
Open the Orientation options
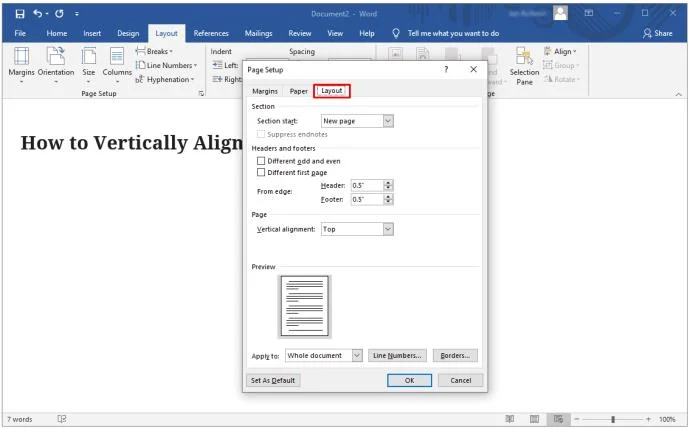56,64
